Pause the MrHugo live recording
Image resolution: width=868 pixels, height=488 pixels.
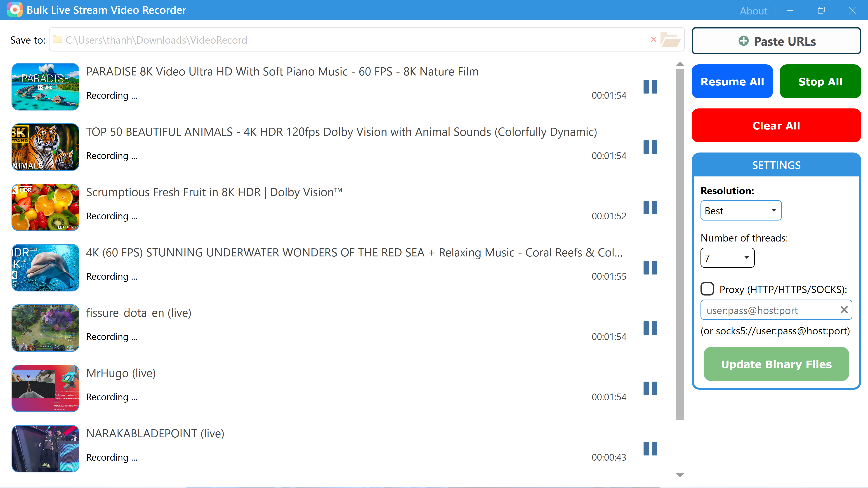(x=650, y=388)
